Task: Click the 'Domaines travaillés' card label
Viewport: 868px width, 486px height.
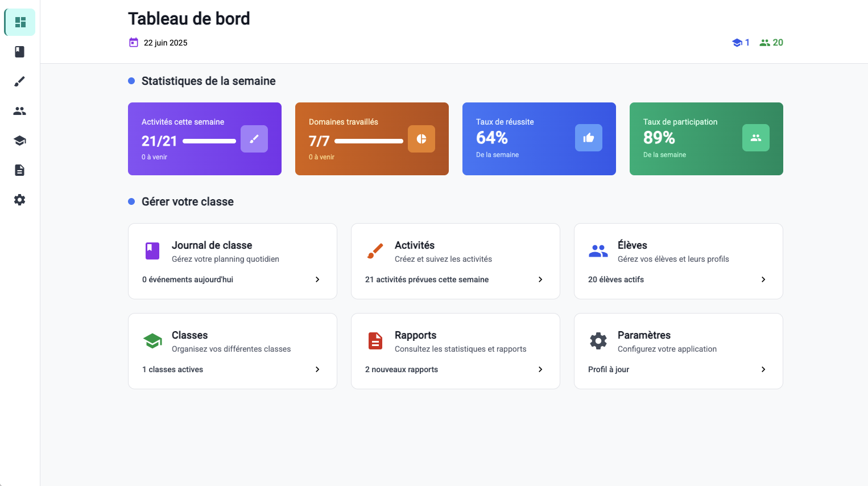Action: 344,122
